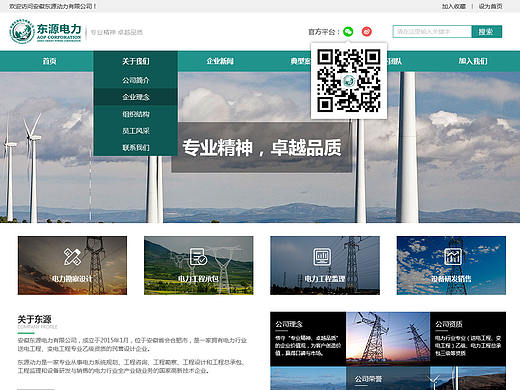The height and width of the screenshot is (390, 520).
Task: Click the checklist document icon for 电力工程承包
Action: tap(198, 257)
